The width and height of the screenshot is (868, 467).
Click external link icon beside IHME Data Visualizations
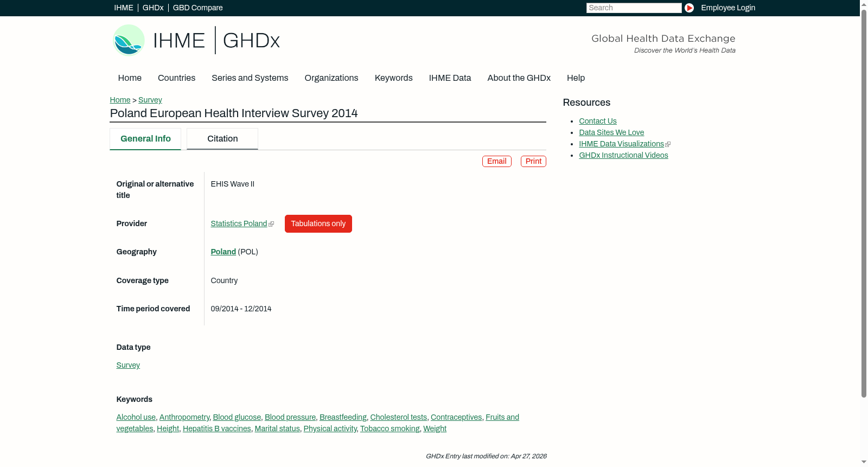[668, 144]
